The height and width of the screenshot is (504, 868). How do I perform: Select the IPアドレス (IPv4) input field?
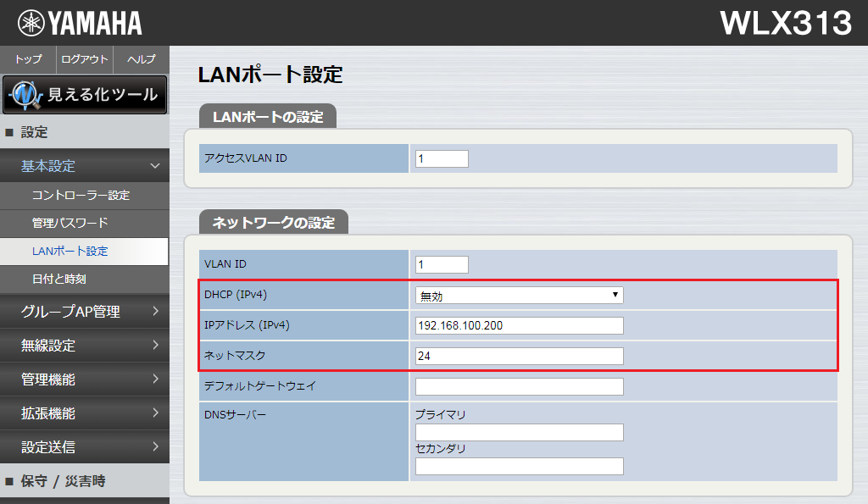[x=517, y=325]
